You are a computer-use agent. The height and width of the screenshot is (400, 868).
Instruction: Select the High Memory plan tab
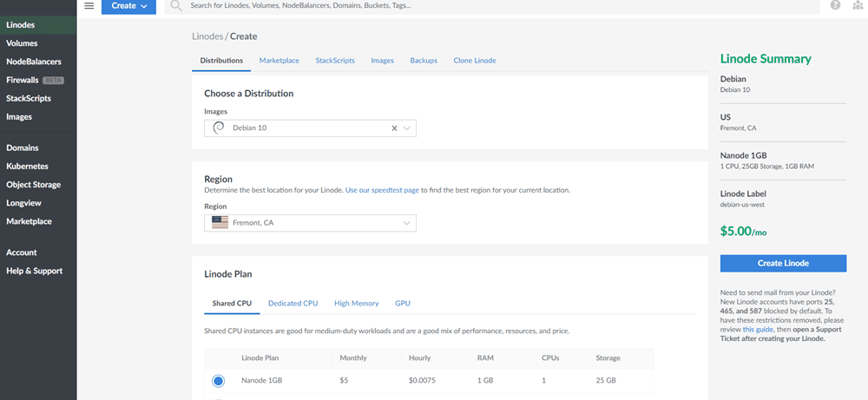pos(357,303)
